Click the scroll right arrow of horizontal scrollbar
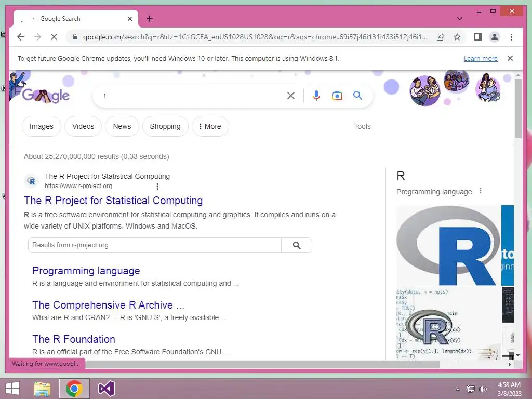Image resolution: width=532 pixels, height=399 pixels. [x=510, y=364]
